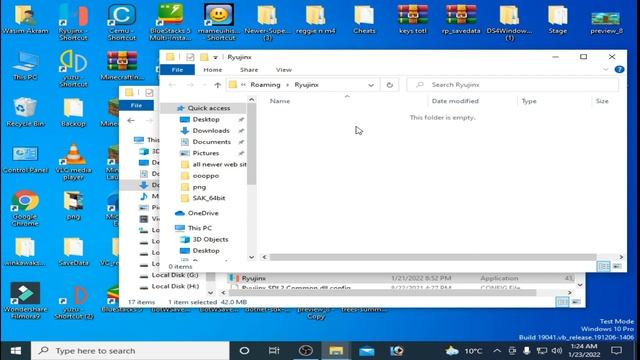
Task: Open the Cemu shortcut desktop icon
Action: point(122,22)
